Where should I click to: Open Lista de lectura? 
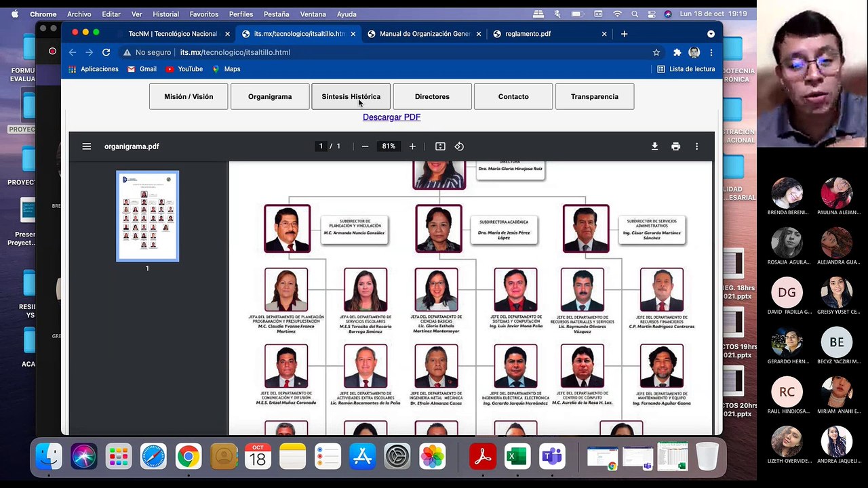coord(686,69)
